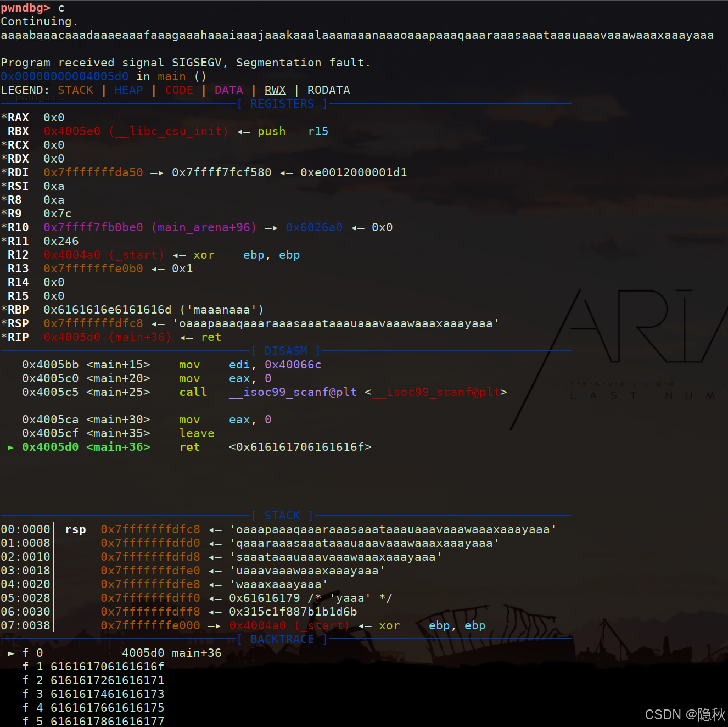
Task: Click RBP value 0x6161616e6161616d
Action: click(x=108, y=310)
